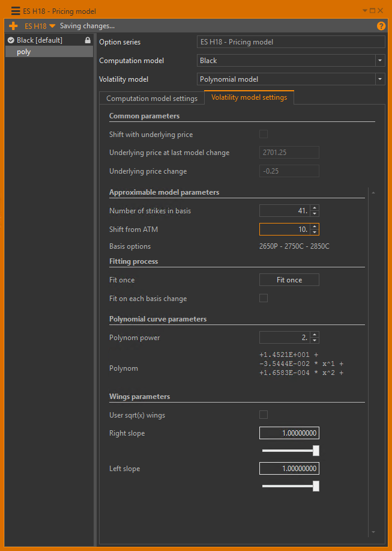
Task: Close the Pricing model window
Action: [x=381, y=11]
